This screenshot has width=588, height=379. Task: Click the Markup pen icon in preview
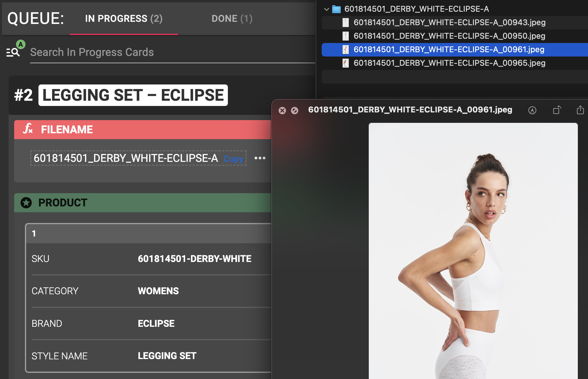tap(532, 110)
